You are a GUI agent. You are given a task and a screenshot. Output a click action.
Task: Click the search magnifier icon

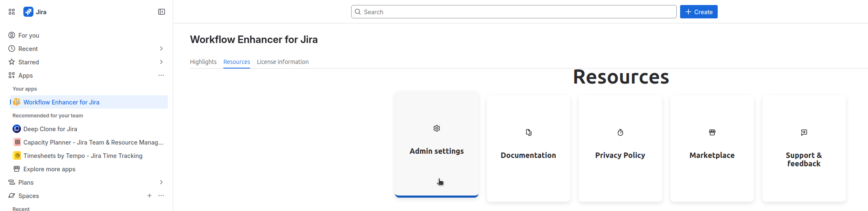(x=358, y=12)
